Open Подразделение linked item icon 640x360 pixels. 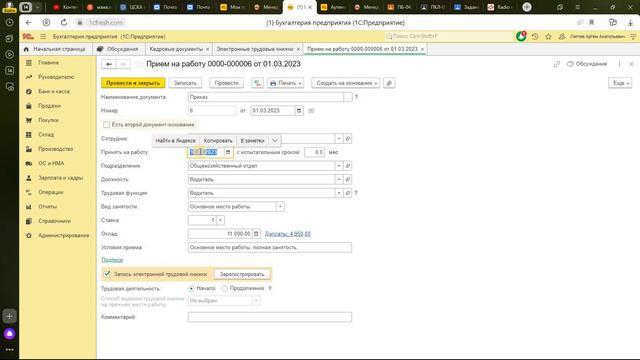(347, 166)
